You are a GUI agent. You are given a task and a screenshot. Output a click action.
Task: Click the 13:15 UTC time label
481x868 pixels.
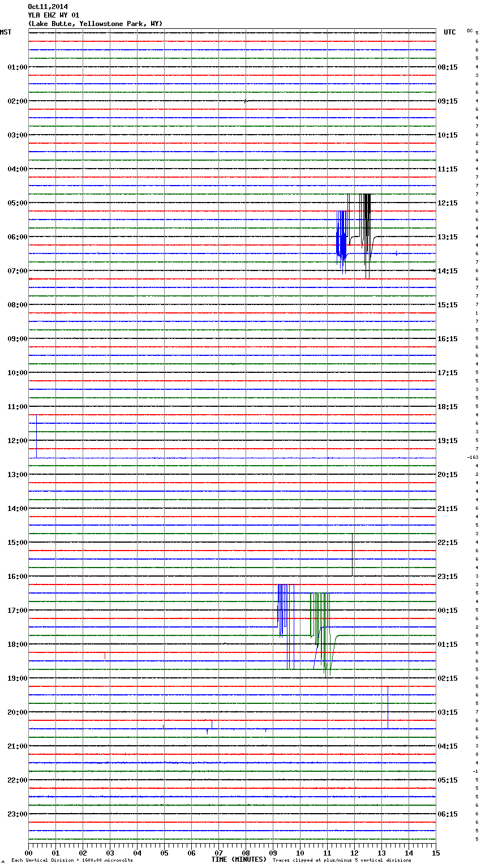[x=448, y=237]
